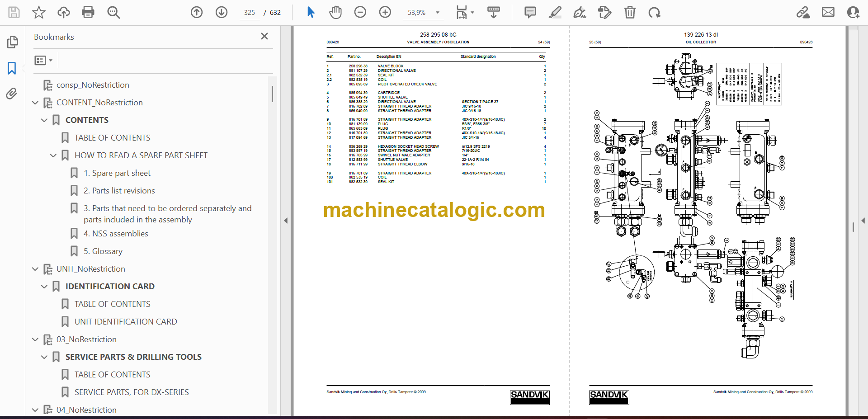Close the Bookmarks panel
The width and height of the screenshot is (868, 419).
pos(264,36)
